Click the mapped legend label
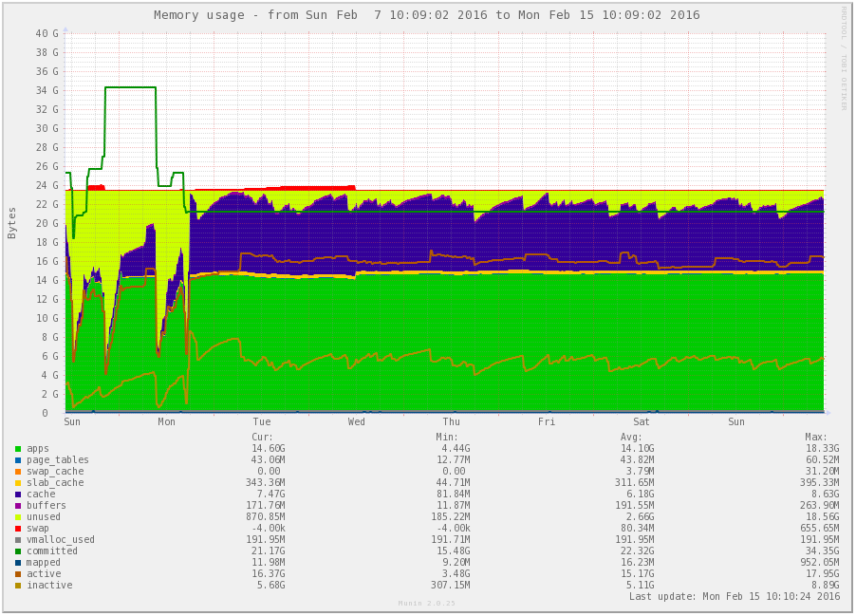 point(44,563)
